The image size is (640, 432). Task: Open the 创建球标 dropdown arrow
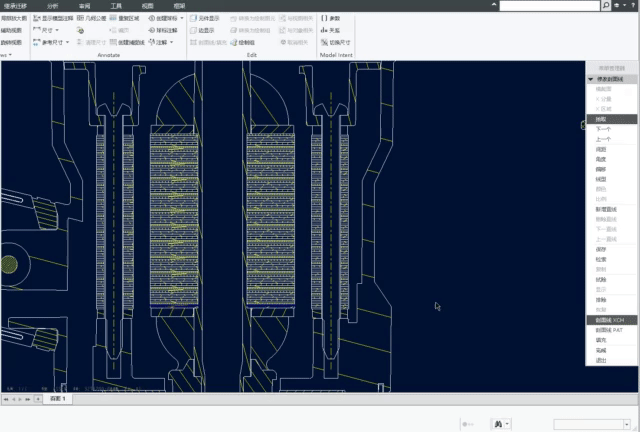[x=182, y=18]
